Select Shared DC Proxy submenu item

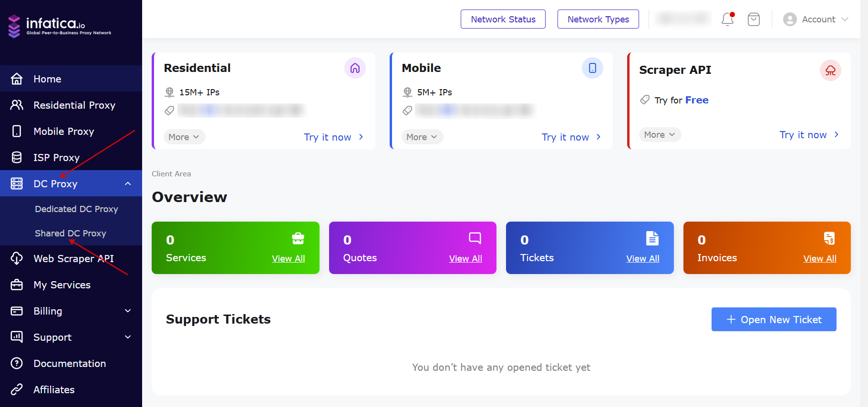tap(71, 233)
